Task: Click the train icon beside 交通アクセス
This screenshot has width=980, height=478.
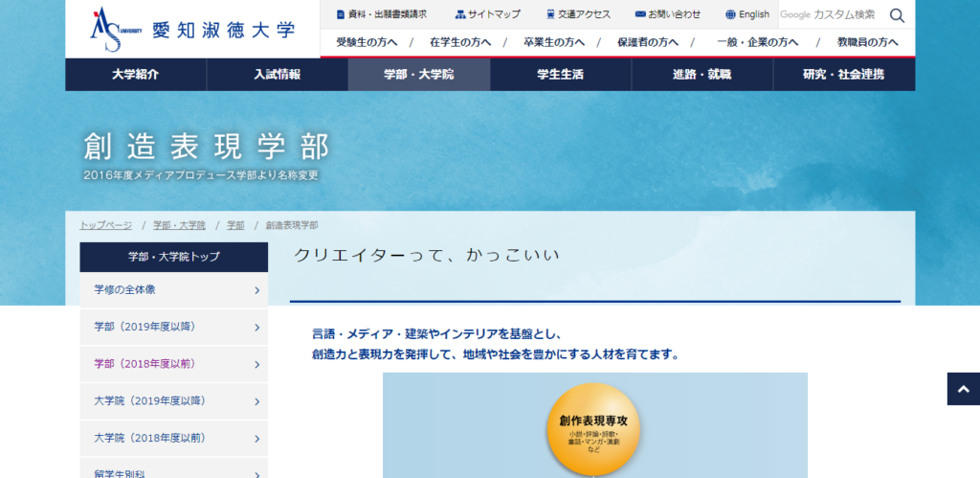Action: pyautogui.click(x=550, y=14)
